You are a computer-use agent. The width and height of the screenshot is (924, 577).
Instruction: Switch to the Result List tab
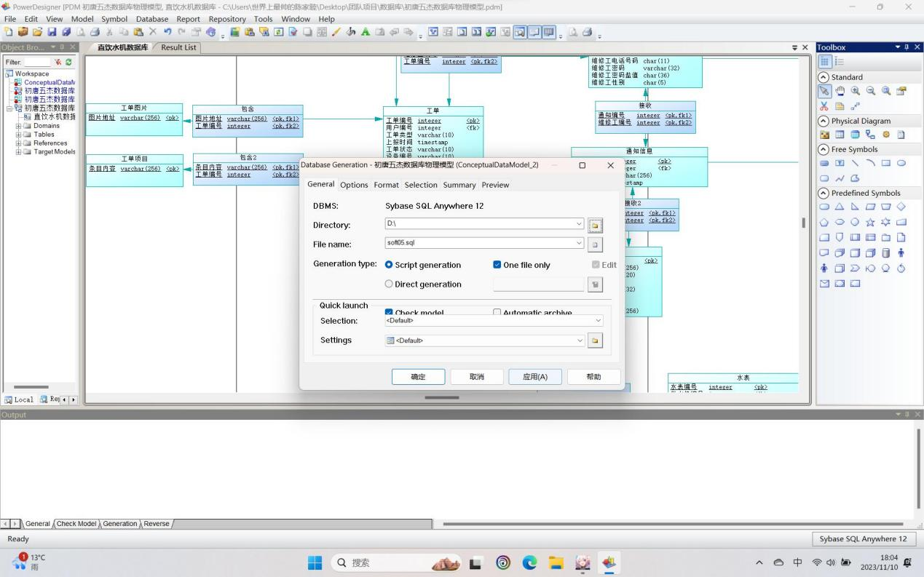[x=178, y=47]
